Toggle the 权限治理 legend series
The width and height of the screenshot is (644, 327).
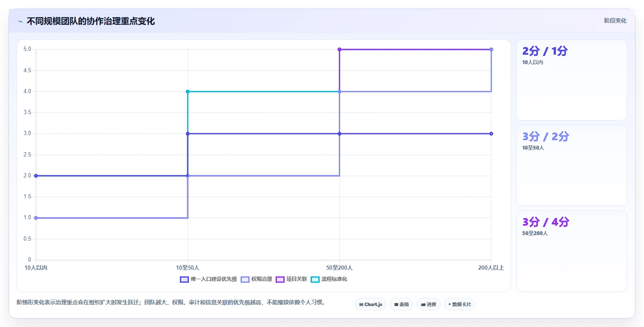coord(256,279)
